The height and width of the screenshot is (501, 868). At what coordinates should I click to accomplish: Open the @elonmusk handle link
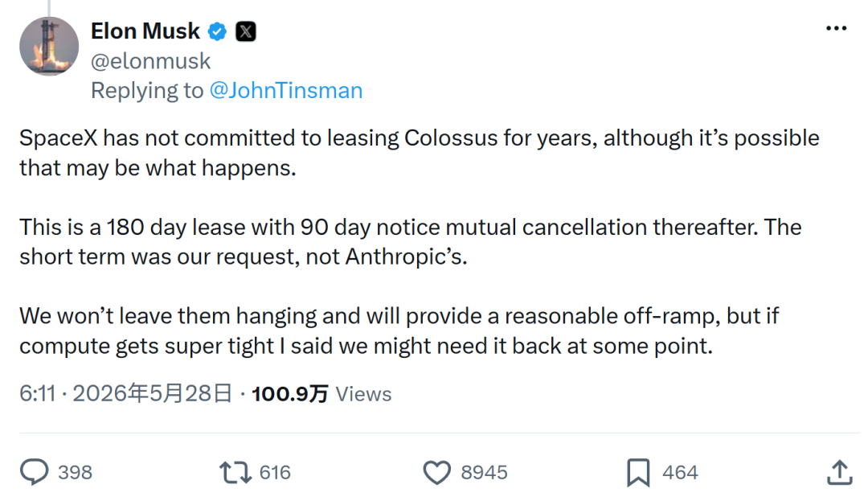150,61
